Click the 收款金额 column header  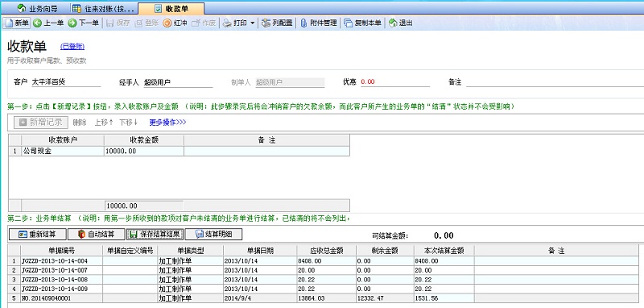(x=144, y=139)
